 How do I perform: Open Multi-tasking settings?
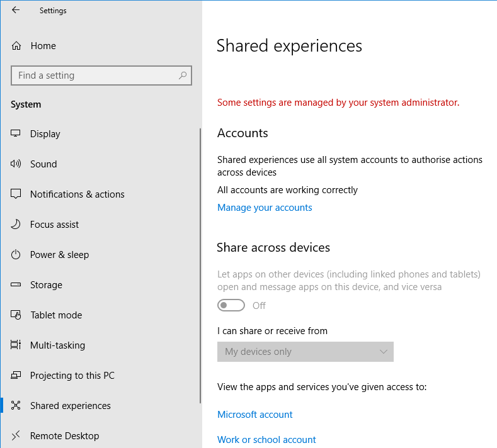(x=57, y=345)
